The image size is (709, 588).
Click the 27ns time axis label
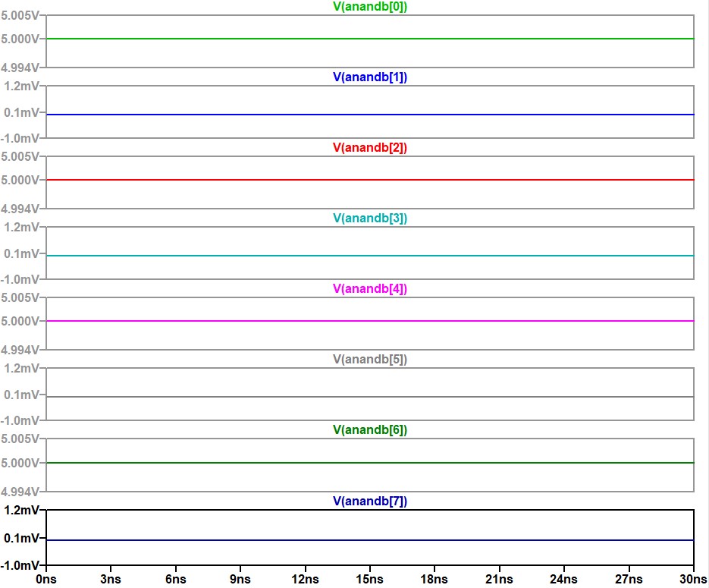(629, 580)
